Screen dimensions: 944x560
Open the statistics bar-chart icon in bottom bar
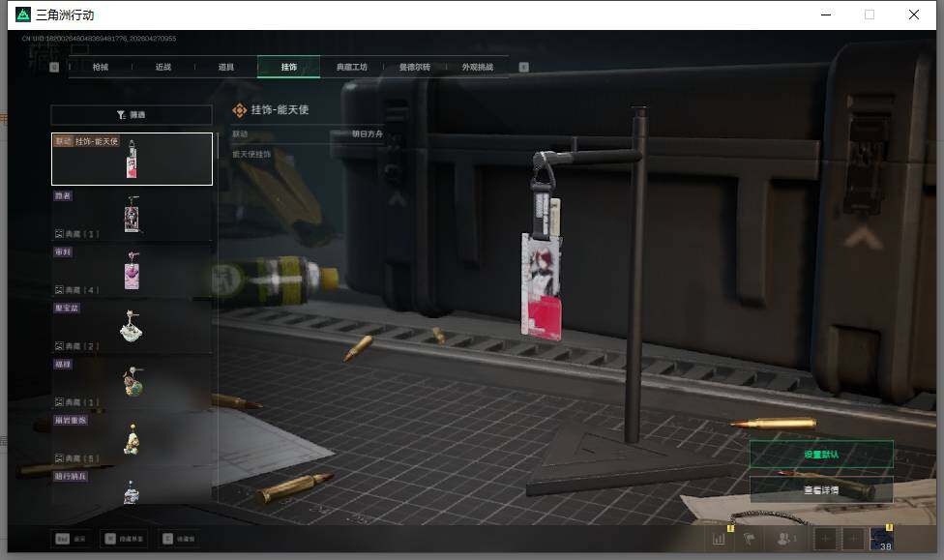click(x=719, y=539)
